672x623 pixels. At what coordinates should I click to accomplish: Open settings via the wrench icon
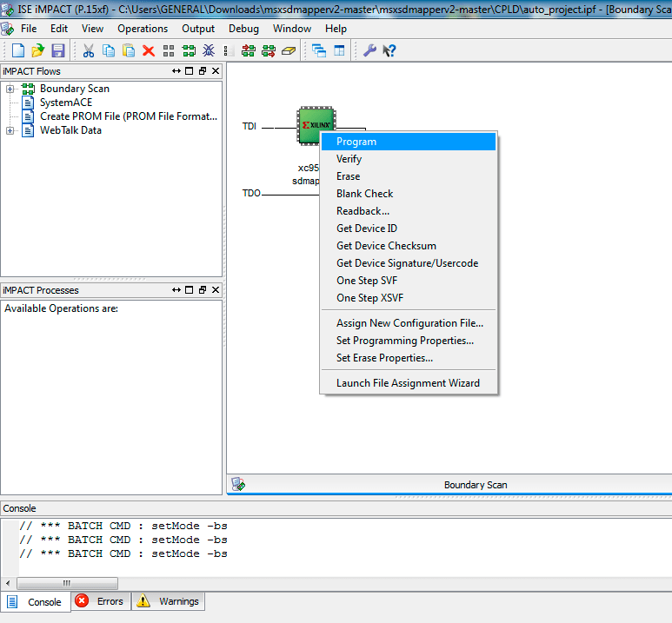[x=369, y=51]
